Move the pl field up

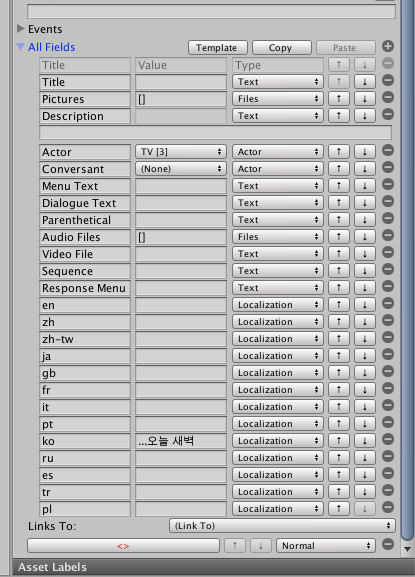(338, 509)
